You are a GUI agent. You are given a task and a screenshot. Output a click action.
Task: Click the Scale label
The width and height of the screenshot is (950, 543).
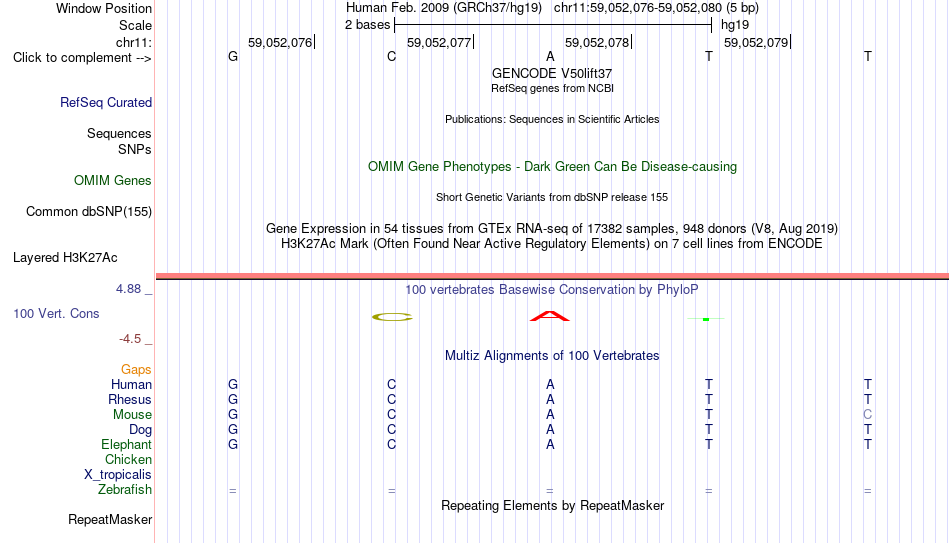click(136, 25)
